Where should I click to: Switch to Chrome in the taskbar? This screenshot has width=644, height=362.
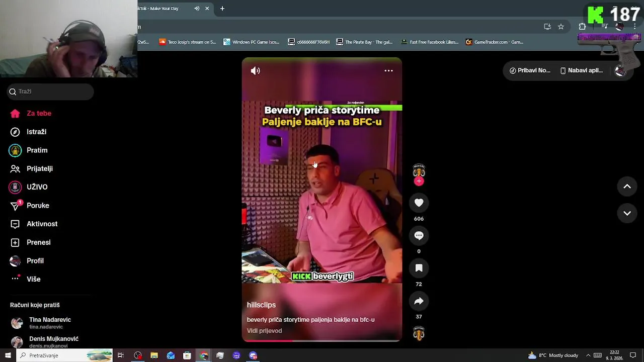203,355
